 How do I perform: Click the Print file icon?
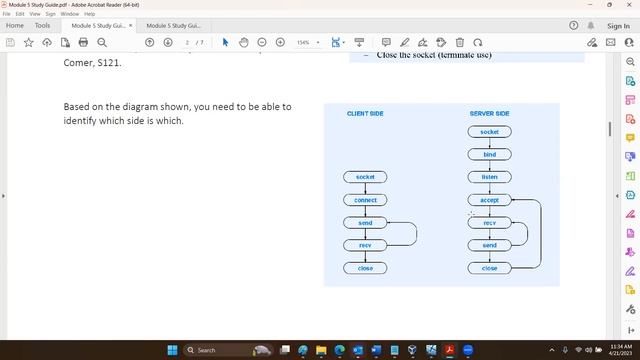[83, 42]
